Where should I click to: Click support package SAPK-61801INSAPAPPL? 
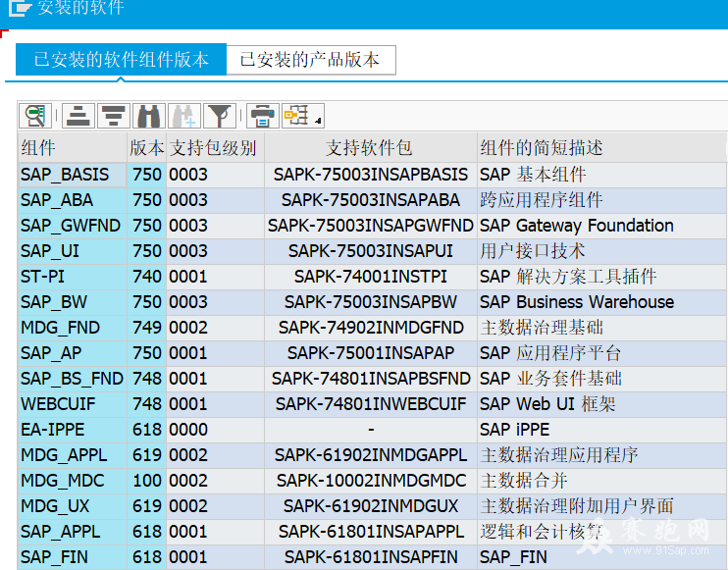(x=371, y=532)
